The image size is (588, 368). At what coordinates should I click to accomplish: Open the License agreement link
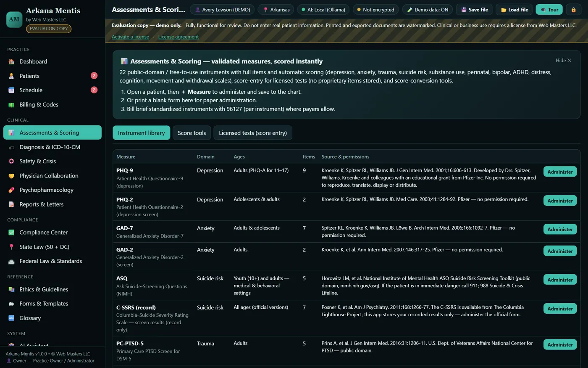click(x=178, y=37)
